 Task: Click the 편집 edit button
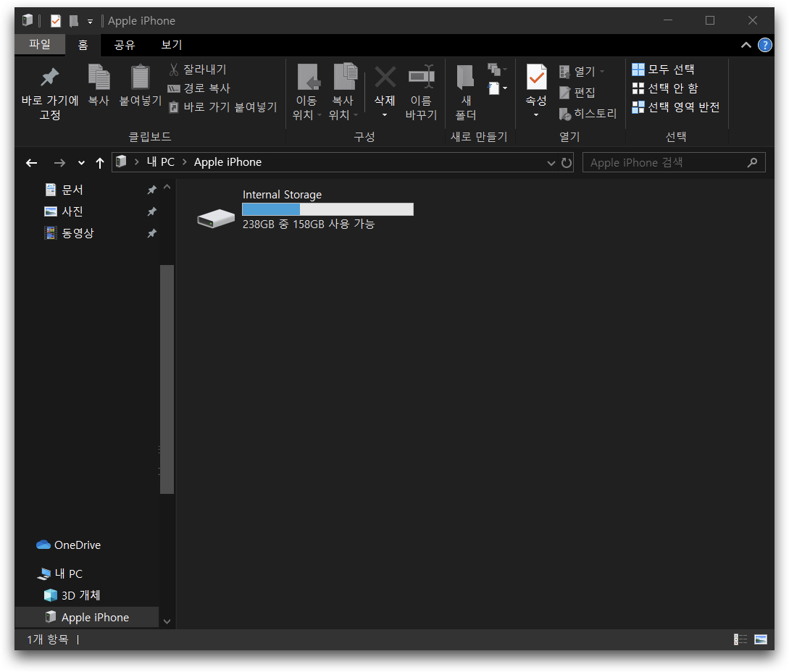coord(577,93)
